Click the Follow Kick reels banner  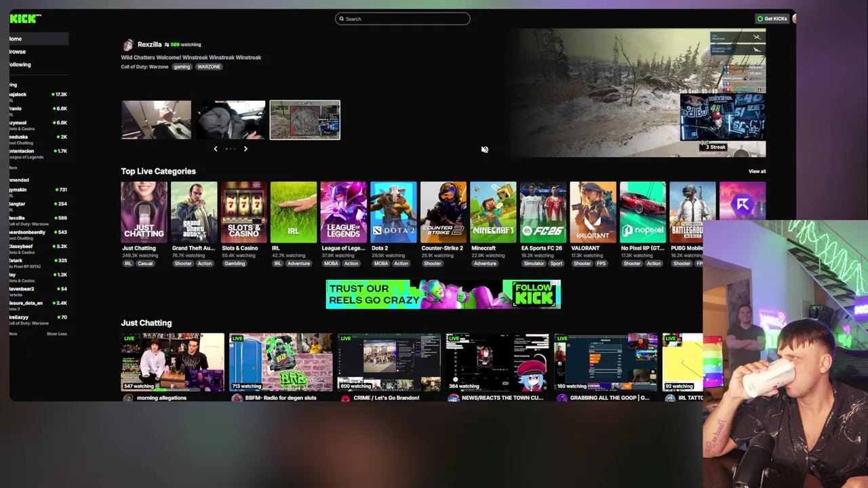443,294
